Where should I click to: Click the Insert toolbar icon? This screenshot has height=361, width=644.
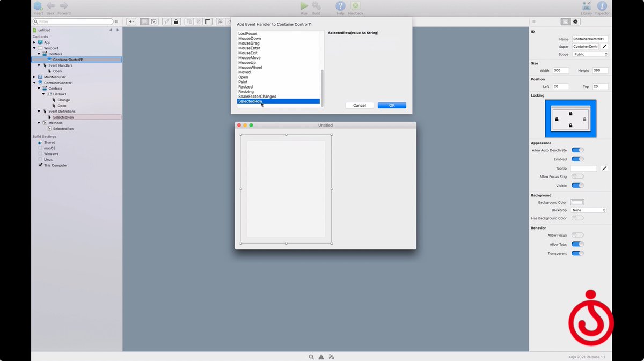point(38,6)
